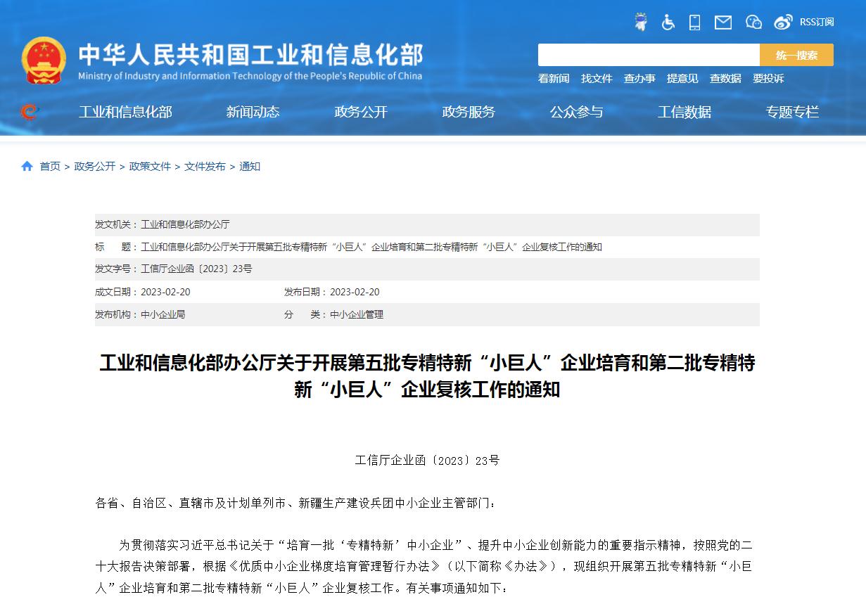This screenshot has height=616, width=866.
Task: Open the Weibo icon
Action: [x=783, y=23]
